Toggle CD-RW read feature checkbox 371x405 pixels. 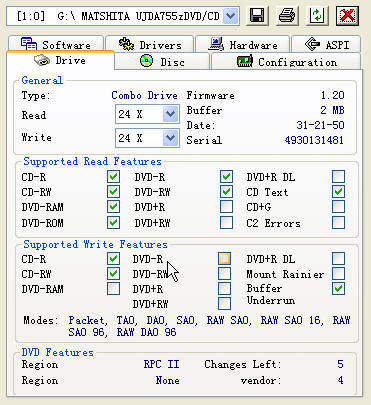coord(113,192)
